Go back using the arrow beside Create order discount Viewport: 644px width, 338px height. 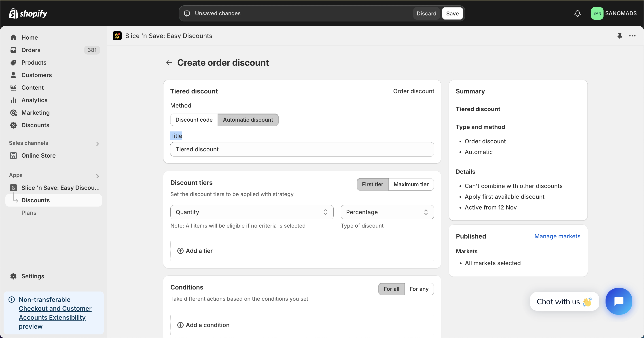point(169,63)
